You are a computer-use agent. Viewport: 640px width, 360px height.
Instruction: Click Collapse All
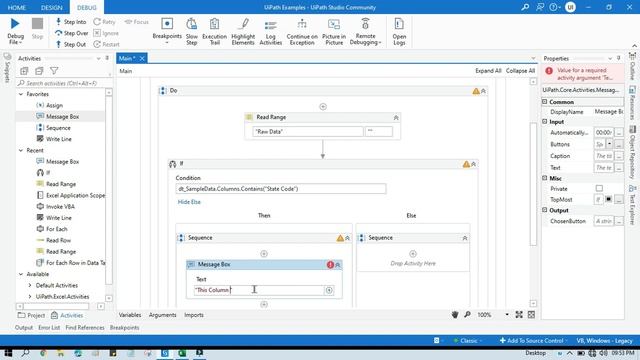[x=520, y=71]
